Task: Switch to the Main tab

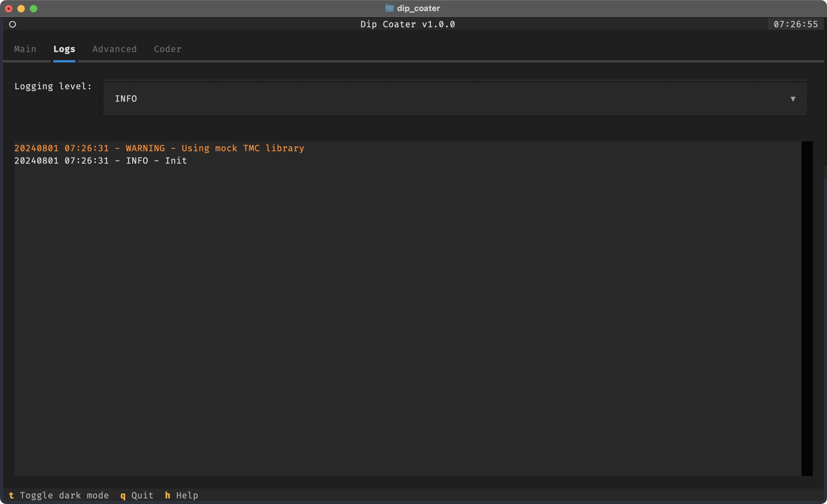Action: click(25, 49)
